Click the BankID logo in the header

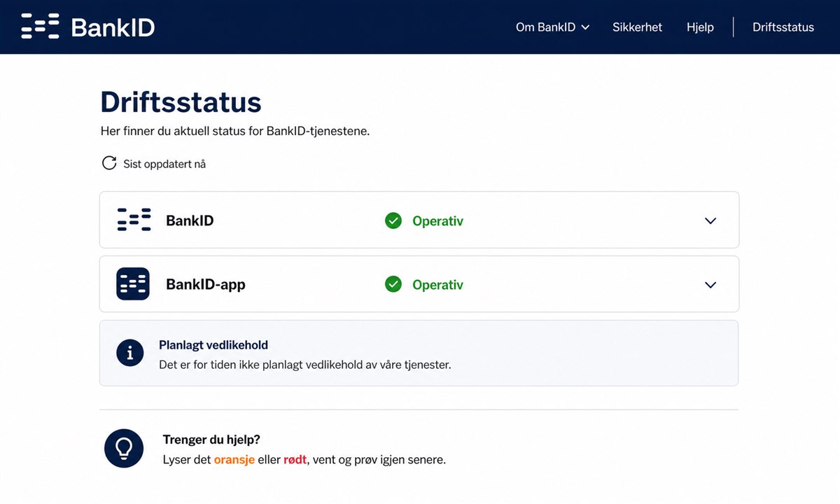click(x=88, y=27)
